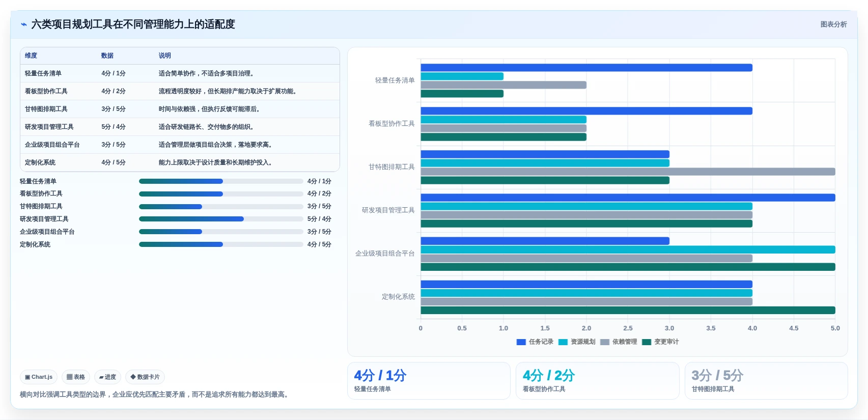This screenshot has width=868, height=420.
Task: Select the Chart.js tag chip
Action: pyautogui.click(x=39, y=377)
